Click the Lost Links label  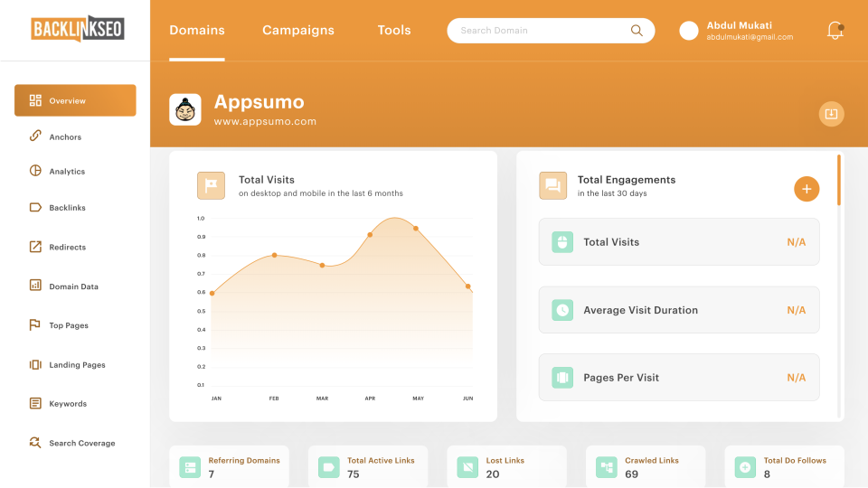click(505, 460)
